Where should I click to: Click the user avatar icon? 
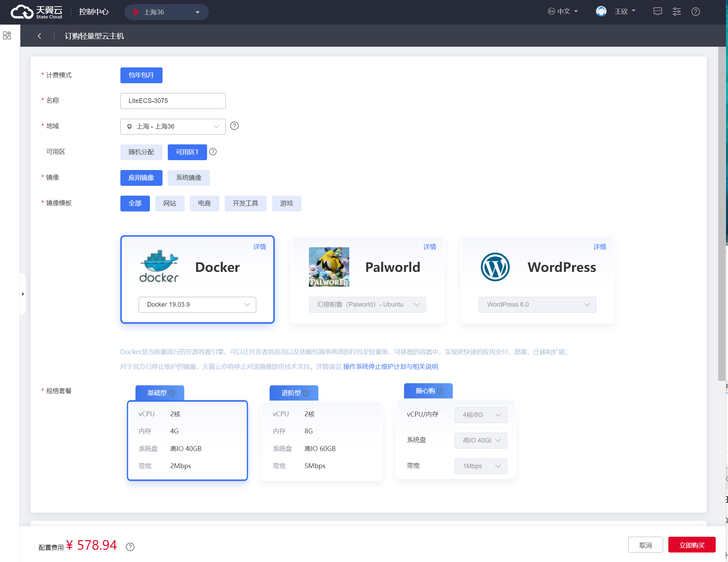[601, 12]
